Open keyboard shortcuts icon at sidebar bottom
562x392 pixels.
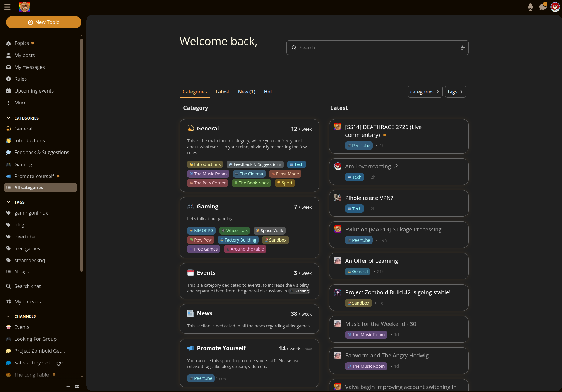pos(77,386)
